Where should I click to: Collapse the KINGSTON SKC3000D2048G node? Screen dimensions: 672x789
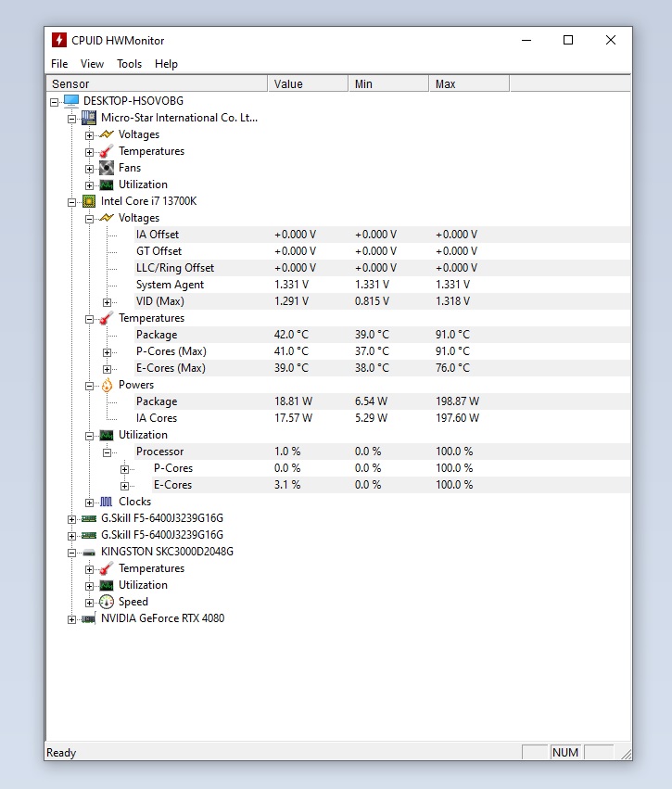(x=72, y=553)
